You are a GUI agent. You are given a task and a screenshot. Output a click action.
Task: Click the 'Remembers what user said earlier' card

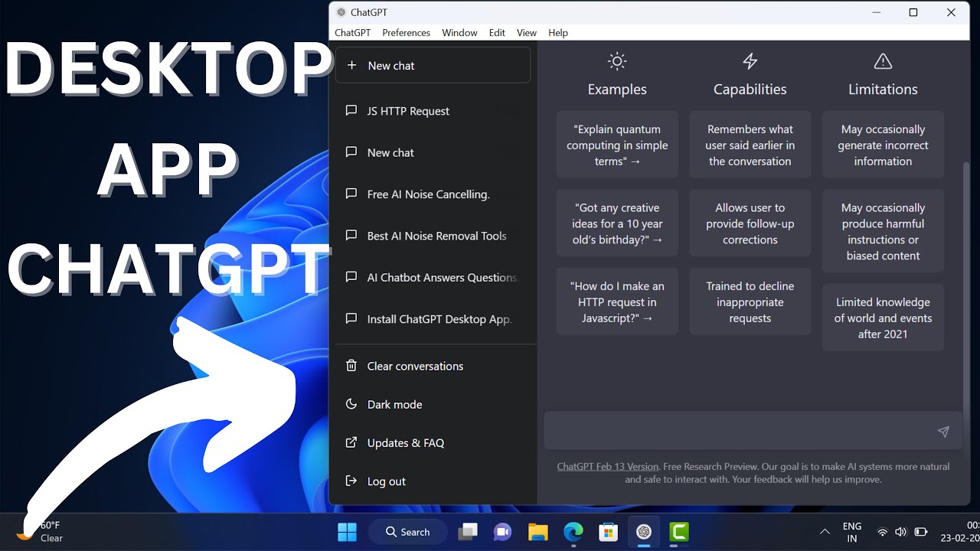750,145
